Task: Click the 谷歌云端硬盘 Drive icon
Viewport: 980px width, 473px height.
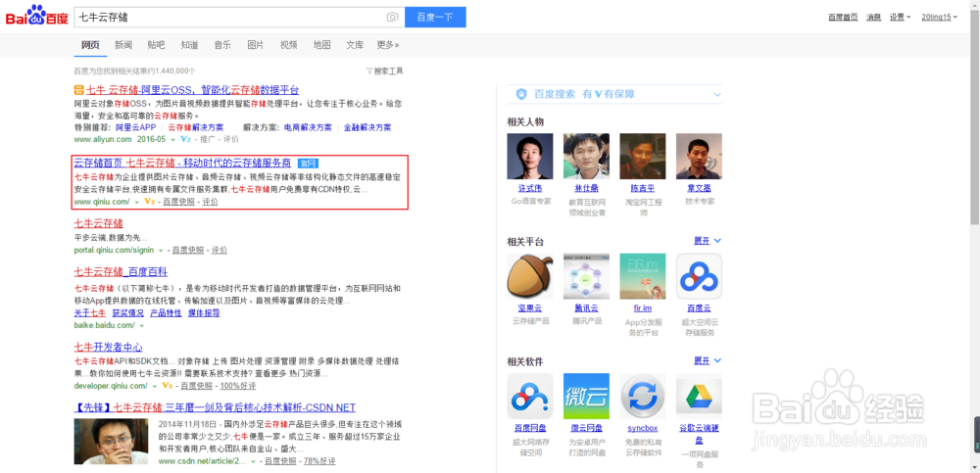Action: 699,397
